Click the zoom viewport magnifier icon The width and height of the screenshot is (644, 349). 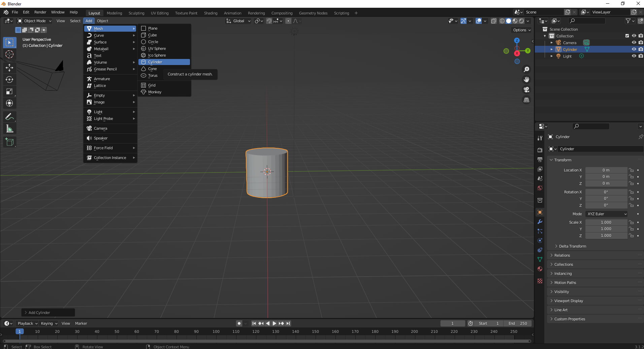[526, 69]
